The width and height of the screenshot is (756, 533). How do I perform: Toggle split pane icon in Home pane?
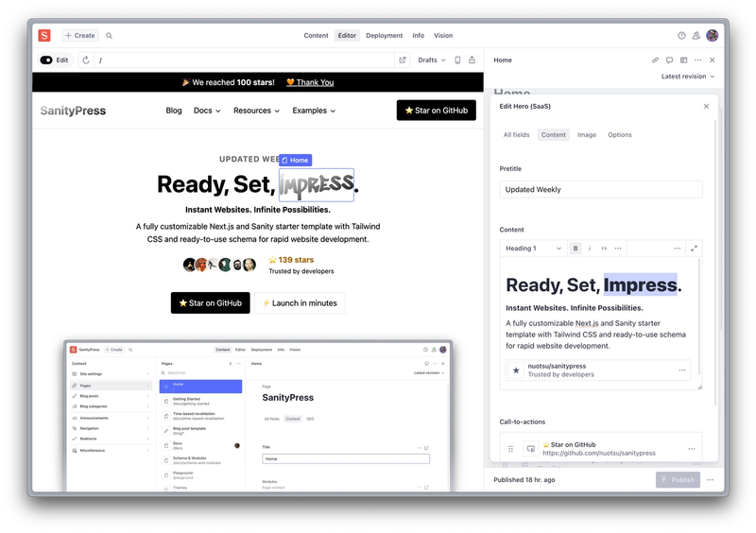[x=683, y=60]
